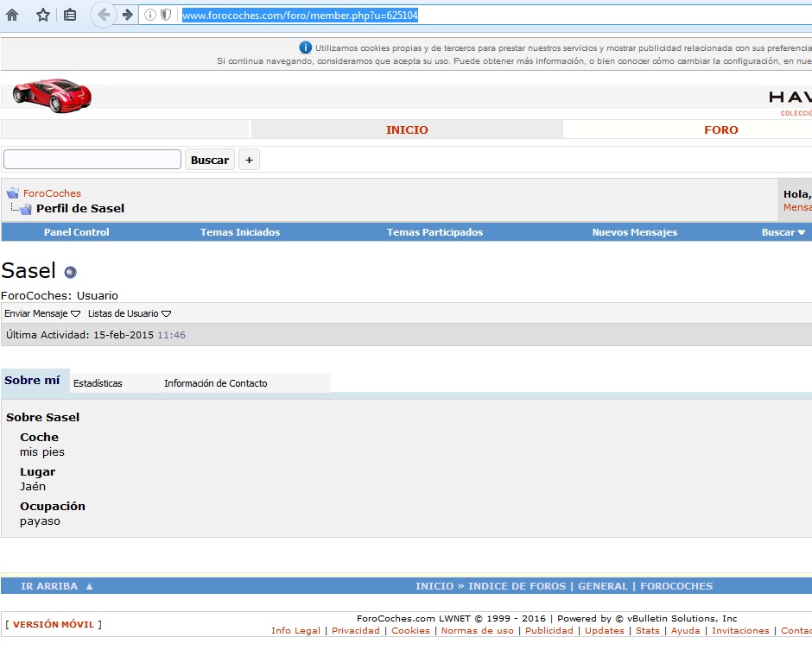Open Panel Control in the navbar
The width and height of the screenshot is (812, 650).
click(x=77, y=232)
